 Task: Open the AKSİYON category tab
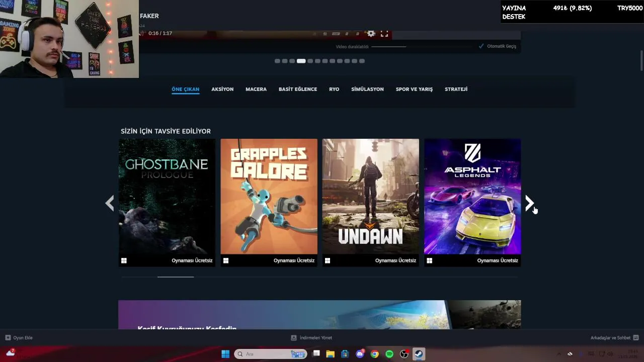click(222, 89)
